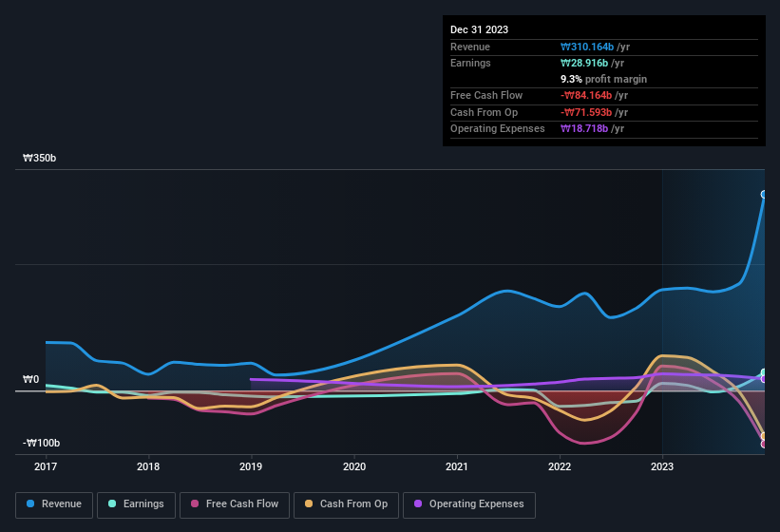Click the ₩350b y-axis label

(40, 159)
